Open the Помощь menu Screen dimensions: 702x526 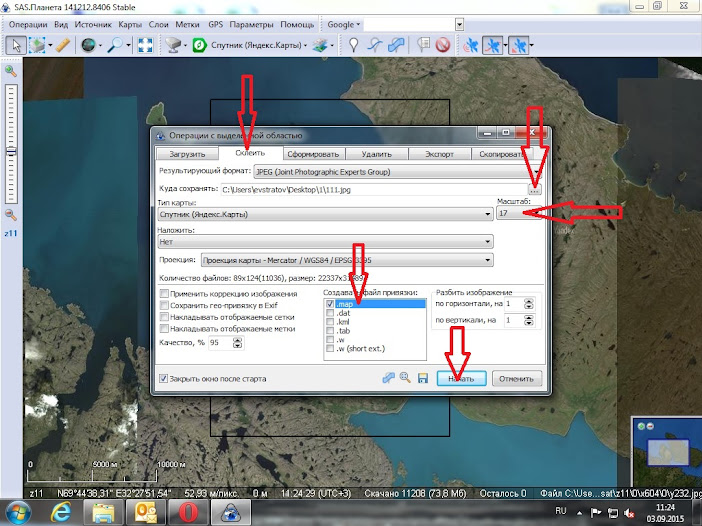(297, 25)
